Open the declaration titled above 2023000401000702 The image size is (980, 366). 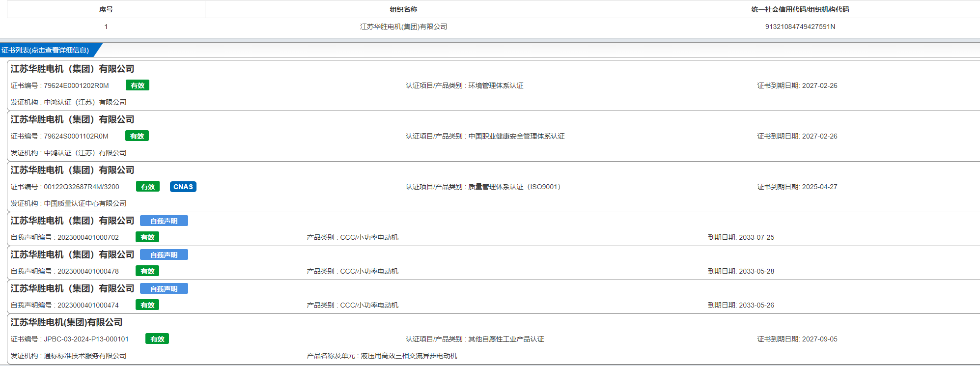(x=72, y=221)
